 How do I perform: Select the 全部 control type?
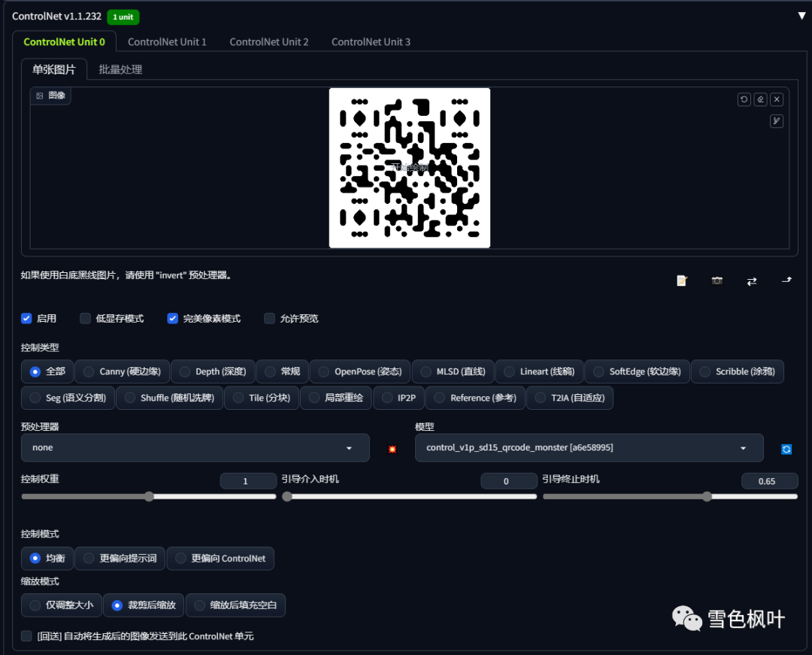tap(47, 371)
